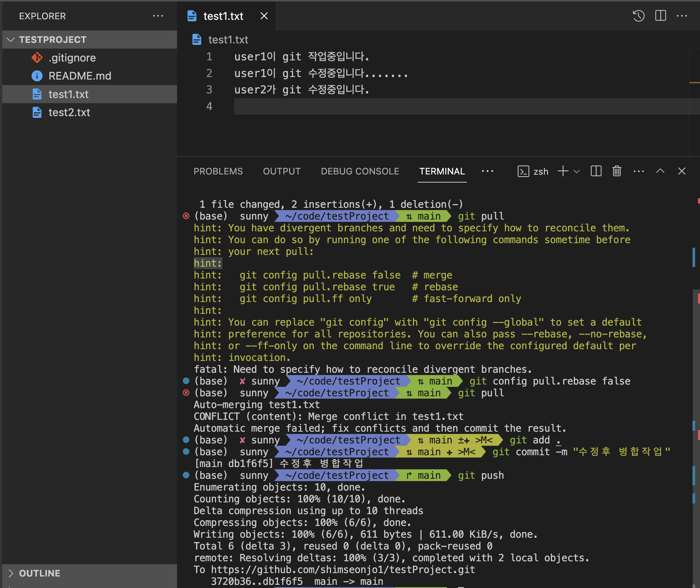Close the test1.txt editor tab
700x588 pixels.
point(264,16)
